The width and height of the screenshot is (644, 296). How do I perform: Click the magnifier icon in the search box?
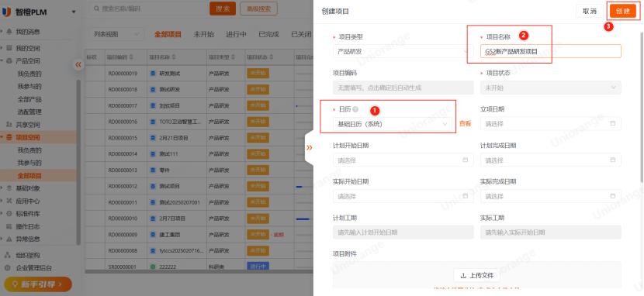tap(96, 9)
